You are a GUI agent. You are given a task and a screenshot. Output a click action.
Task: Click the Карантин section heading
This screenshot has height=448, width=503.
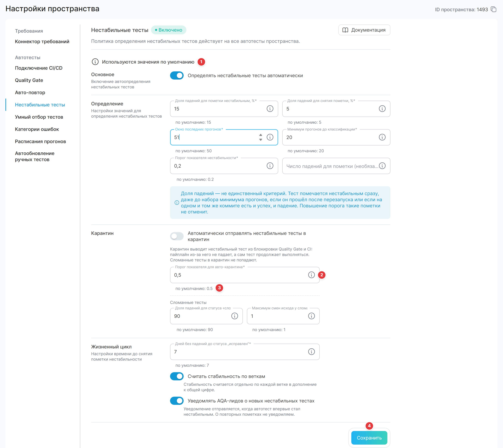coord(103,233)
